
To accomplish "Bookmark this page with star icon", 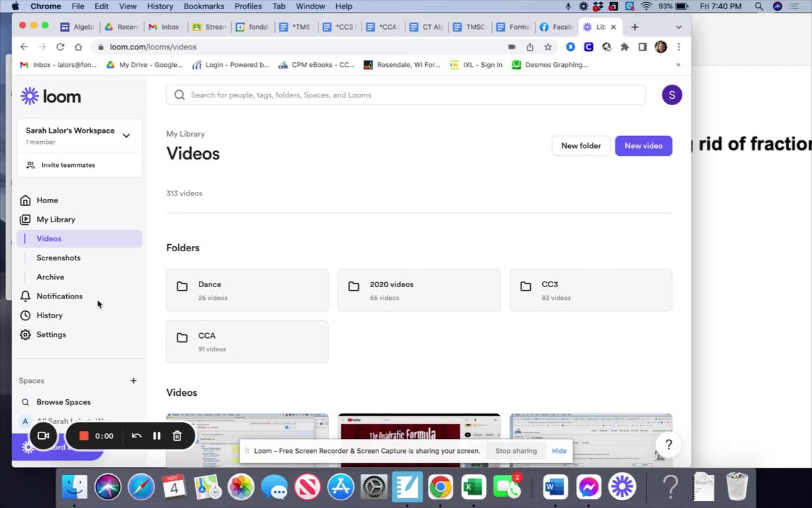I will [x=548, y=47].
